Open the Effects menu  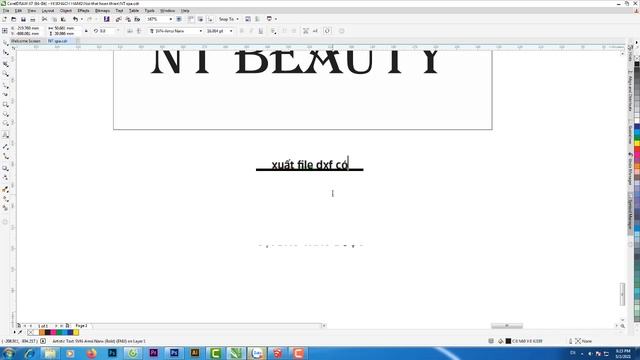pos(83,11)
